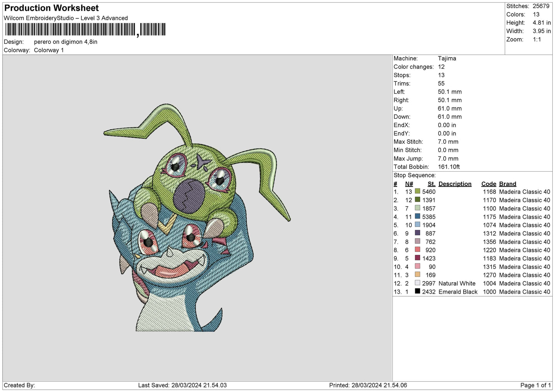The width and height of the screenshot is (555, 392).
Task: Click the tan orange swatch code 1270
Action: (417, 275)
